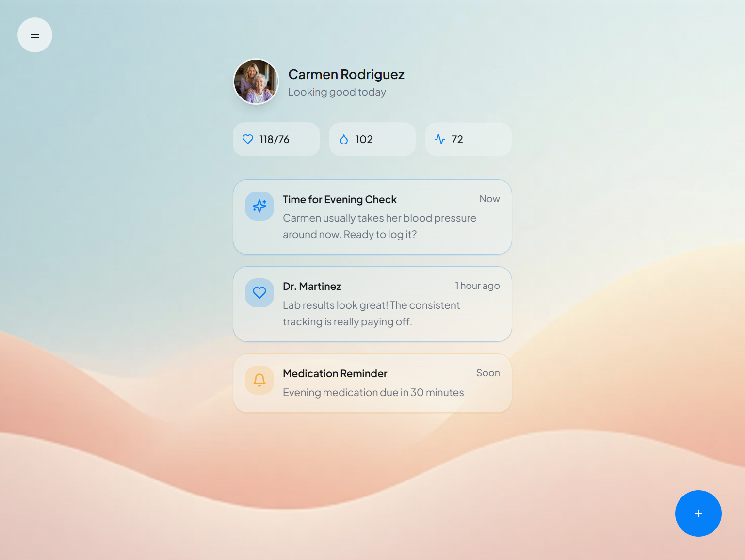Viewport: 745px width, 560px height.
Task: Click the 'Carmen Rodriguez' name heading
Action: click(x=346, y=74)
